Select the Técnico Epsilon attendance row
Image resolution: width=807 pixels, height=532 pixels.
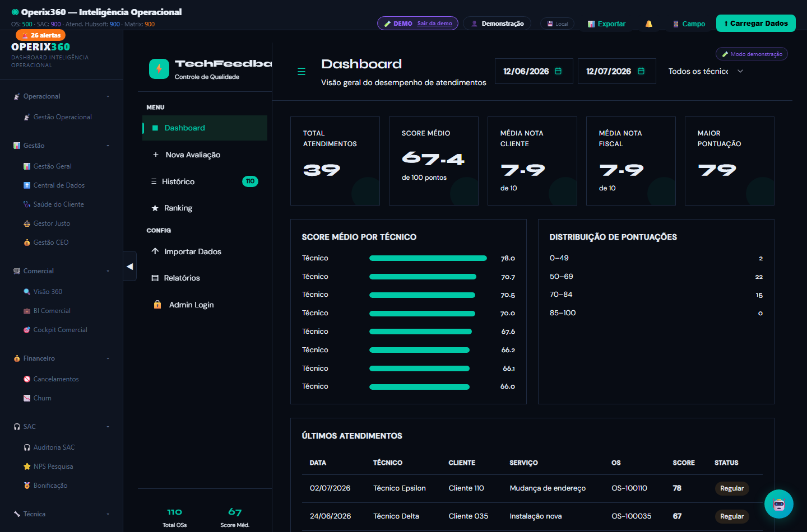pyautogui.click(x=532, y=488)
